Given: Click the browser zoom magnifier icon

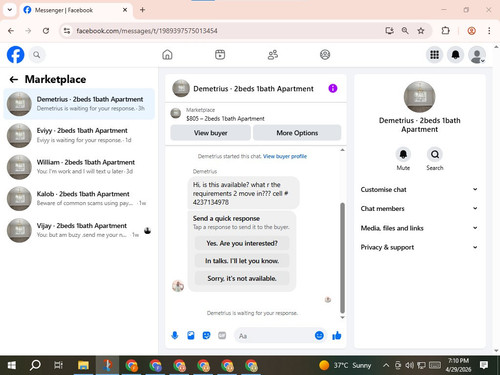Looking at the screenshot, I should (x=405, y=31).
